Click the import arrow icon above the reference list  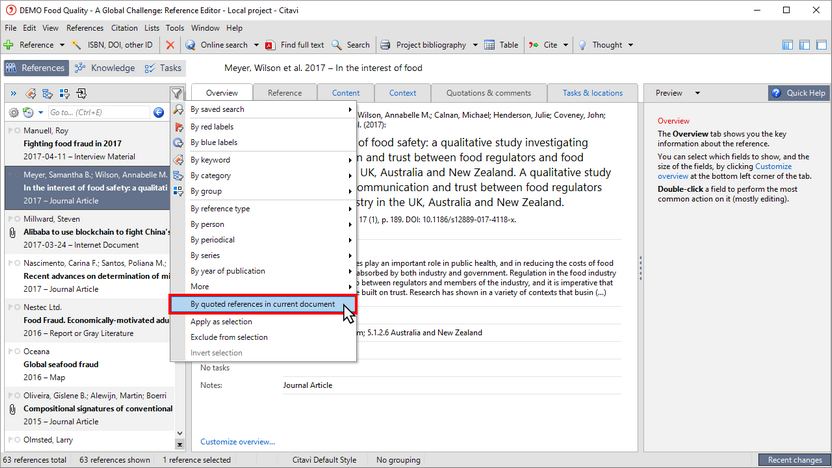tap(81, 94)
